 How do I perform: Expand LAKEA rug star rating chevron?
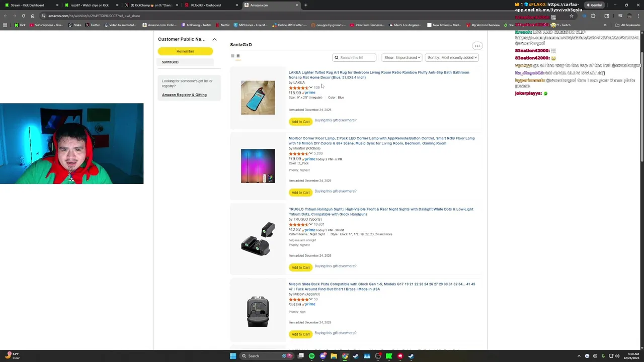(311, 87)
